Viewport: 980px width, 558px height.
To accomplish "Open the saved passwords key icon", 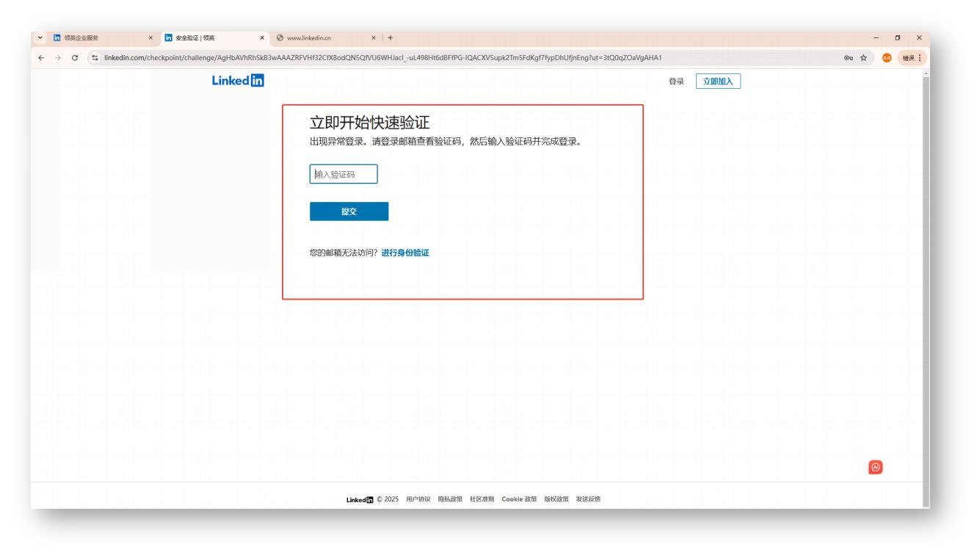I will (849, 57).
